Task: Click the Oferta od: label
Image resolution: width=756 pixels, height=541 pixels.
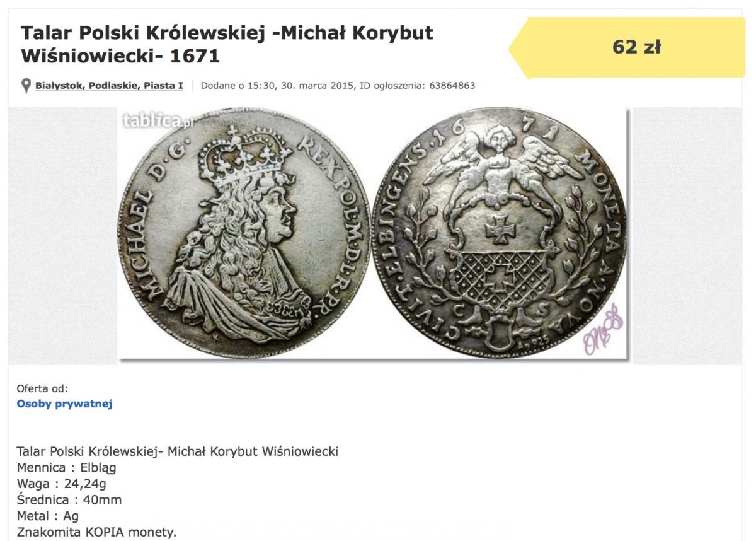Action: pyautogui.click(x=42, y=388)
